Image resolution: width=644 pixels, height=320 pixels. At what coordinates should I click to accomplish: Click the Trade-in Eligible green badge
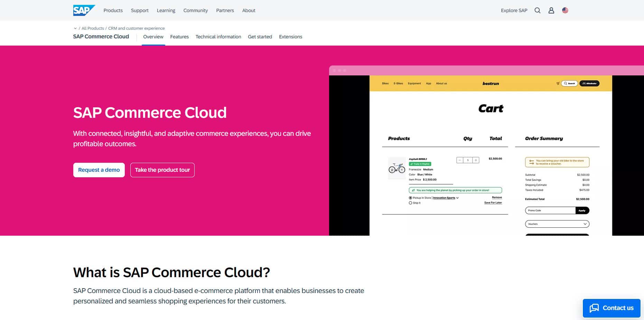point(420,164)
